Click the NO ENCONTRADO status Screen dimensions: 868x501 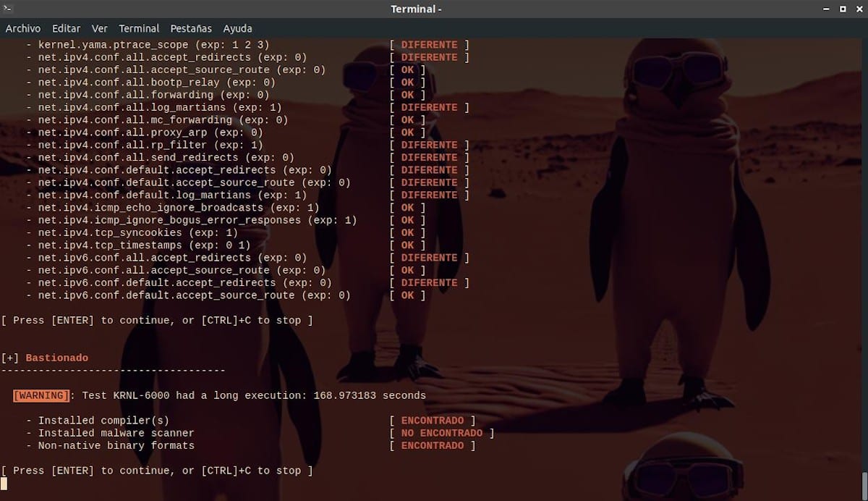442,433
